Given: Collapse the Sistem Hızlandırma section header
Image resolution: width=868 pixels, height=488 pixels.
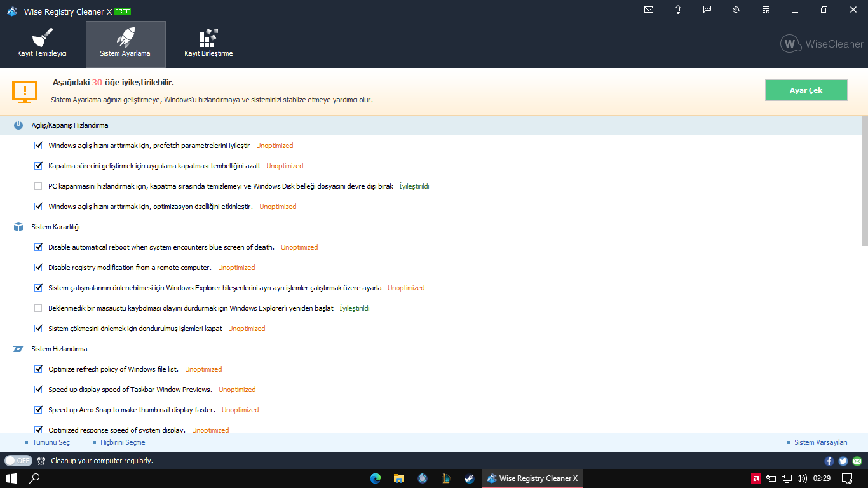Looking at the screenshot, I should [430, 349].
